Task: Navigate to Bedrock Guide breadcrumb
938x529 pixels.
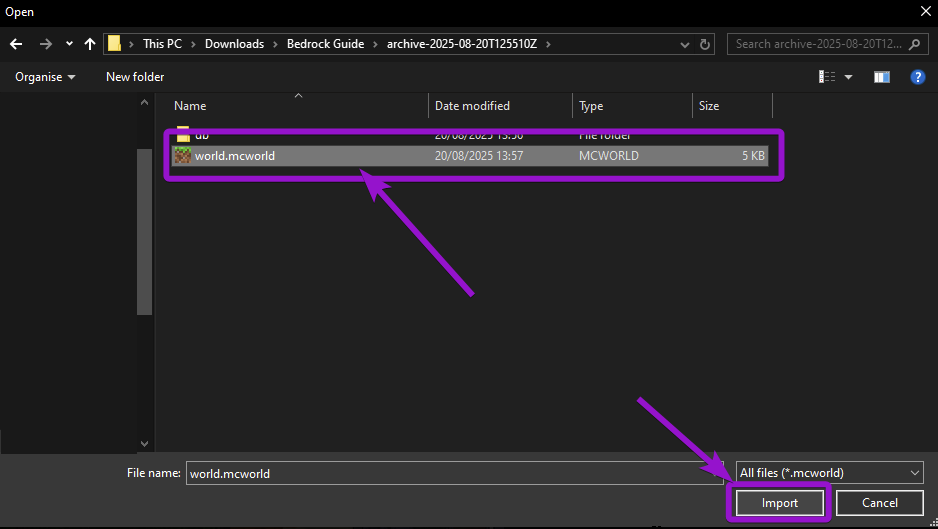Action: pos(325,44)
